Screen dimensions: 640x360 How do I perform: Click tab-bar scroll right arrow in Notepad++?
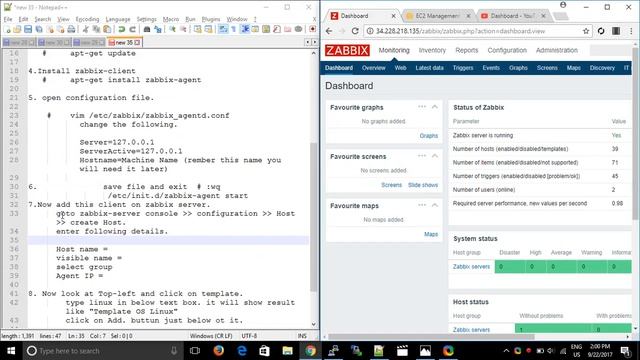(x=314, y=42)
